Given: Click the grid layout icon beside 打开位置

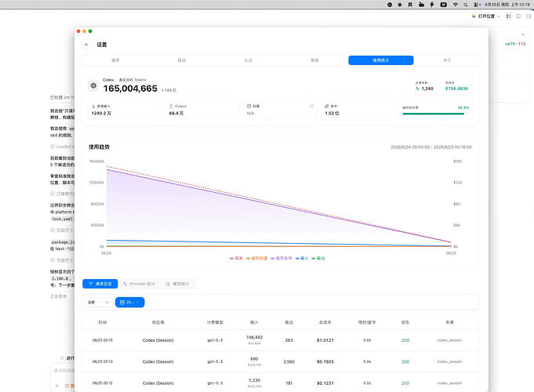Looking at the screenshot, I should coord(508,16).
